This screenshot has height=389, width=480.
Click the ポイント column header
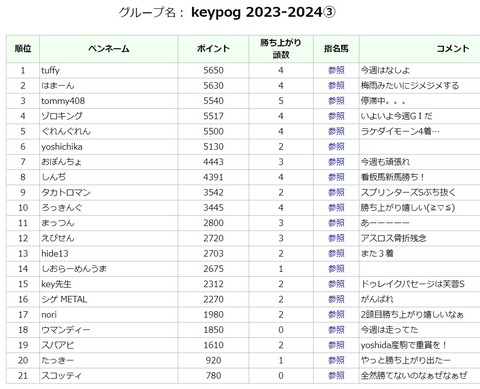tap(213, 49)
